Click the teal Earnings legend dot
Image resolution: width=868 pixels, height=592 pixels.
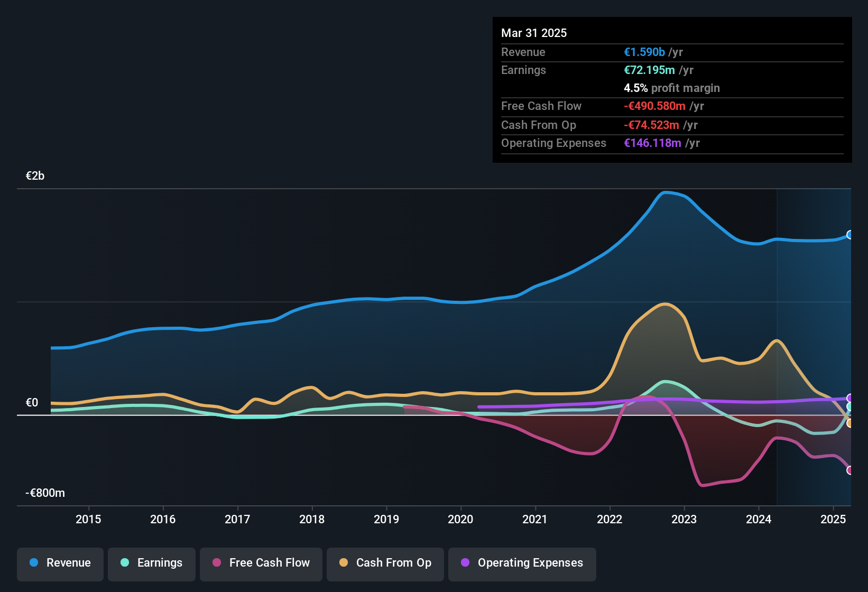click(x=125, y=563)
